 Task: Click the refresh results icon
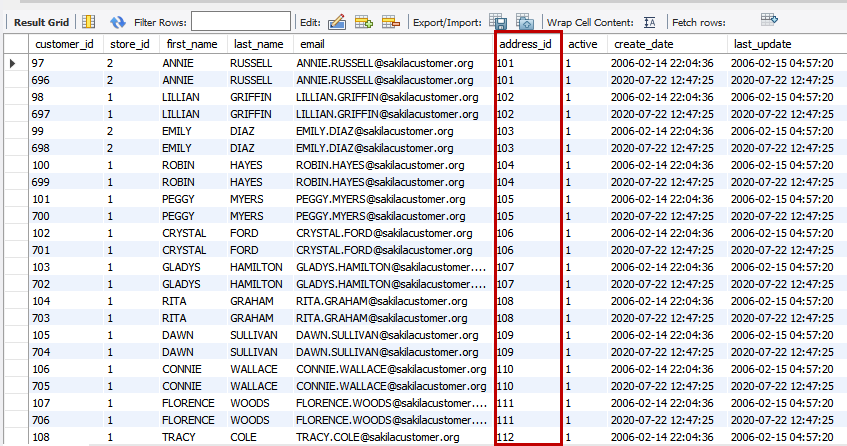tap(118, 21)
